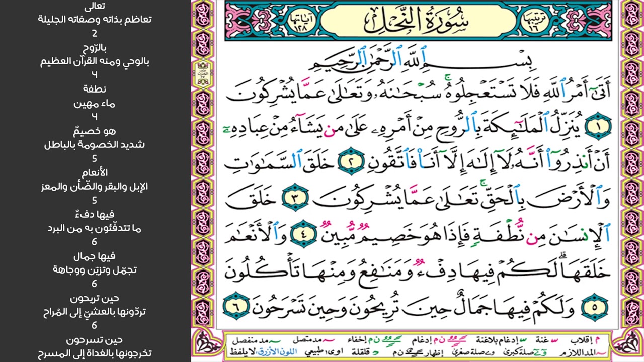Click the meaning 'شديد الخصومة بالباطل'

click(95, 145)
